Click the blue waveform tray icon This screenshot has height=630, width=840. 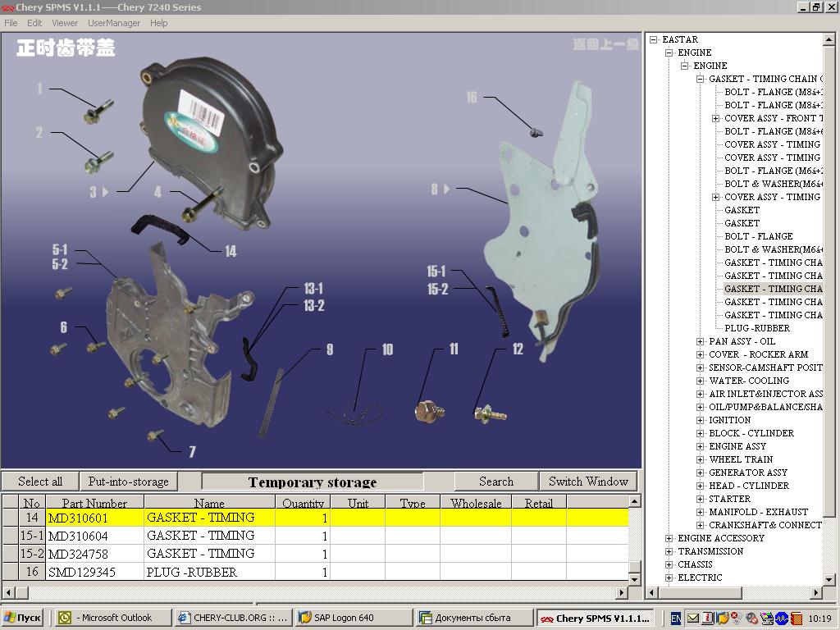(x=782, y=619)
